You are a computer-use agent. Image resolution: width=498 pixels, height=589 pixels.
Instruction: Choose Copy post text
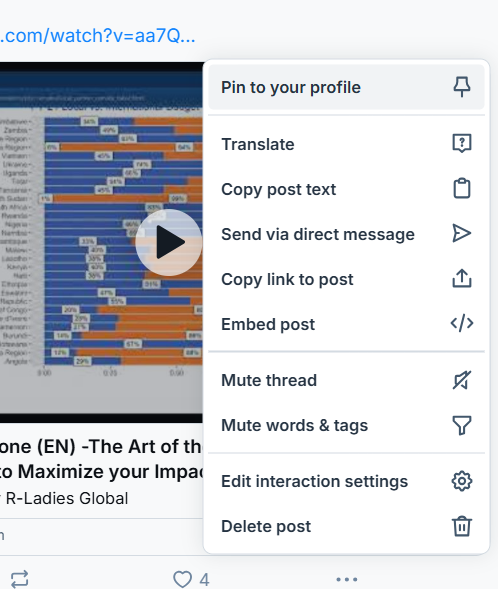point(346,189)
